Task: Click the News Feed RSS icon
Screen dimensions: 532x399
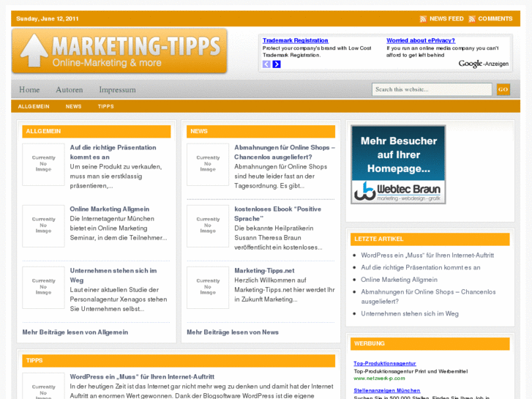Action: [x=423, y=19]
